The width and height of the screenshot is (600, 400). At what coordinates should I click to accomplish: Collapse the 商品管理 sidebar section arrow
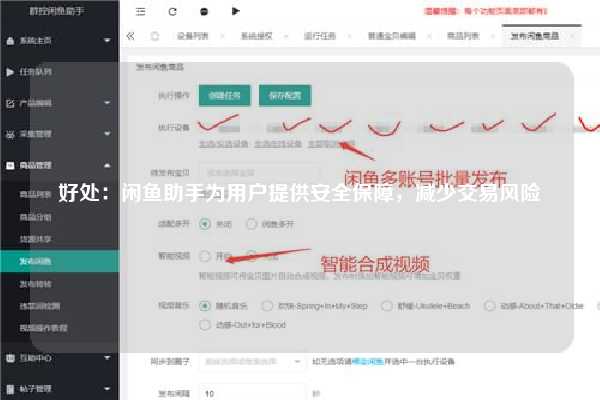coord(107,165)
